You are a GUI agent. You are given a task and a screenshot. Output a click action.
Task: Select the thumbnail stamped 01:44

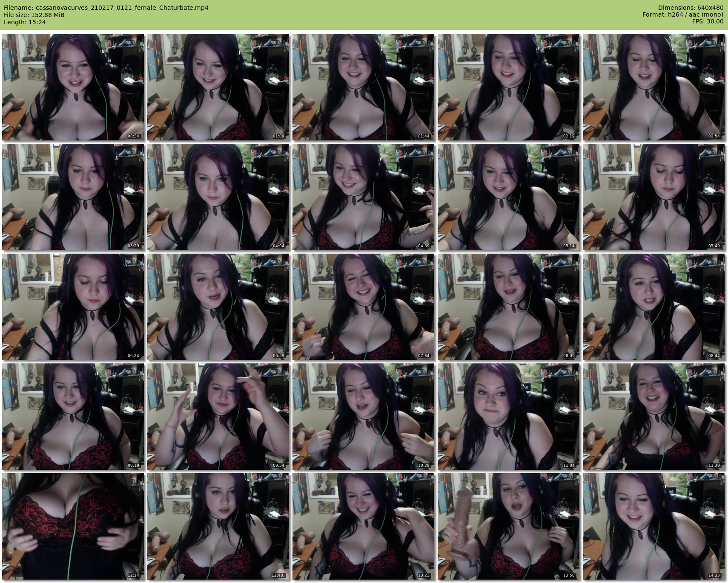[x=363, y=87]
